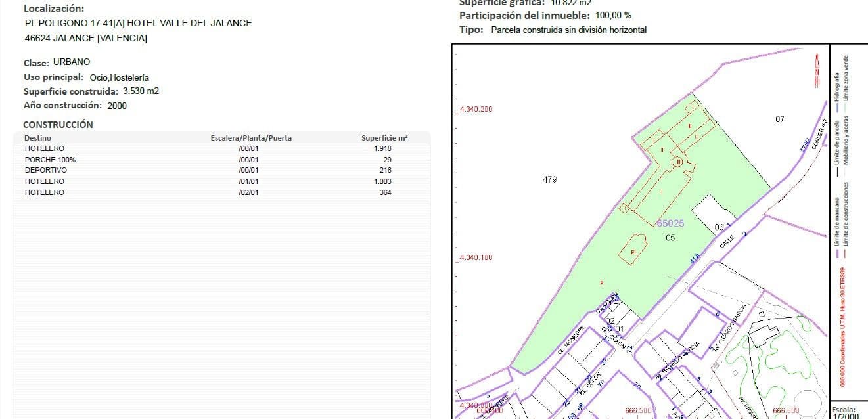Click the CONSTRUCCIÓN section heading

coord(58,124)
